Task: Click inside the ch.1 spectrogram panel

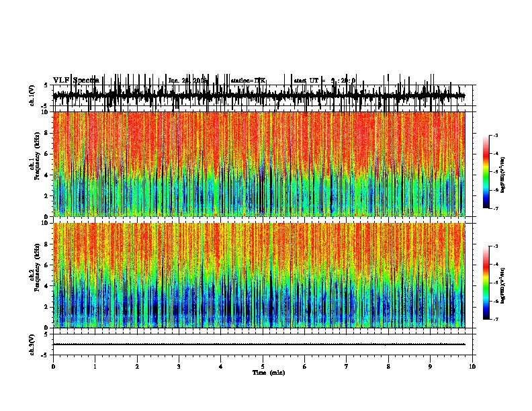Action: click(259, 164)
